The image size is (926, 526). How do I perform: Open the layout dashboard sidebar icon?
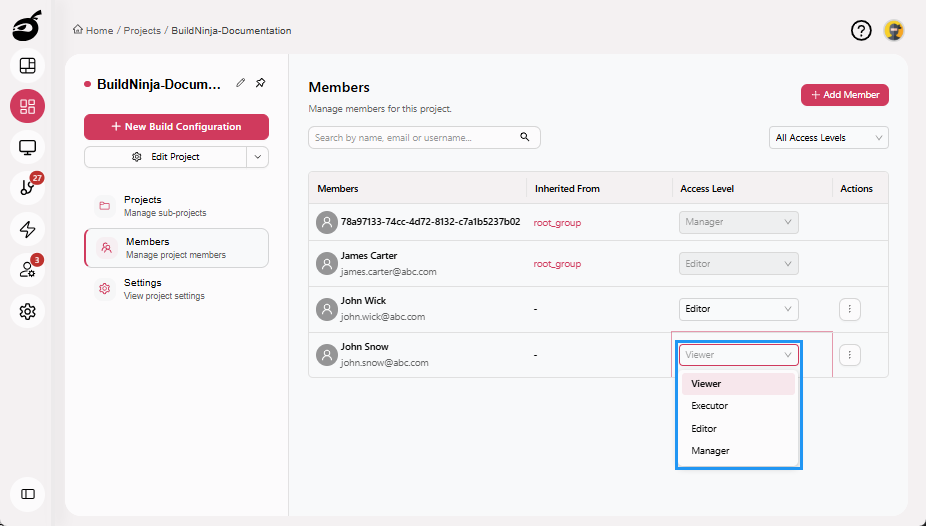click(x=27, y=66)
